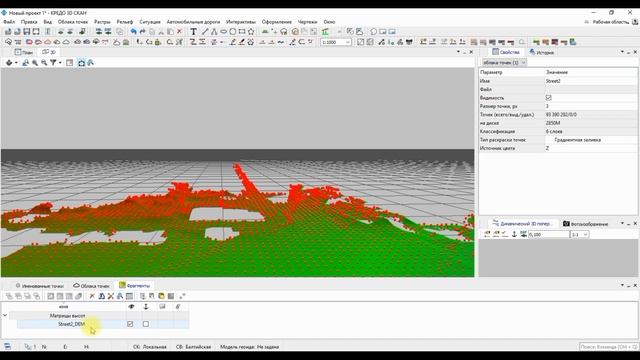Click the Классификация value 6 слоев
This screenshot has width=640, height=360.
click(x=591, y=131)
